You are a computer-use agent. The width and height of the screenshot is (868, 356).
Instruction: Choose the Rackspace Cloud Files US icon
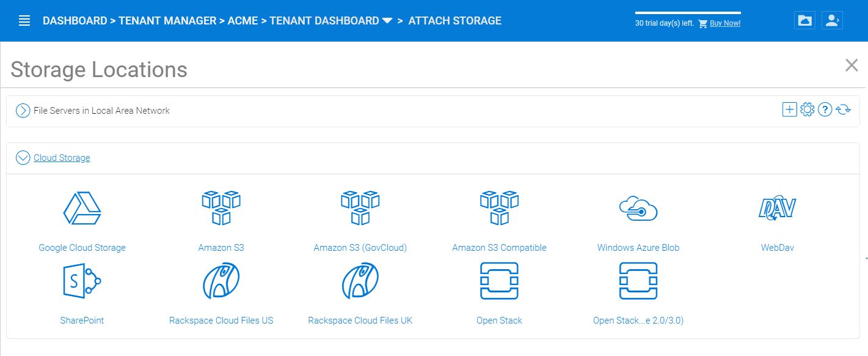[221, 281]
